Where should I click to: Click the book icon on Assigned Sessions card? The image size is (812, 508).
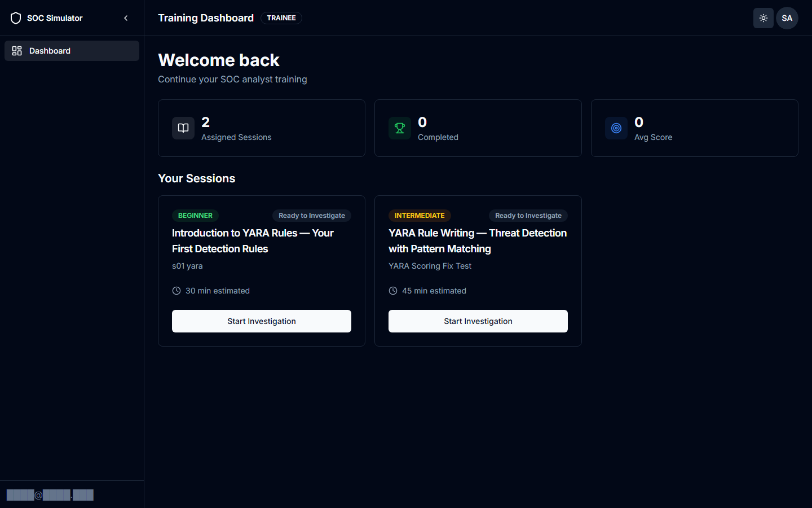coord(183,128)
